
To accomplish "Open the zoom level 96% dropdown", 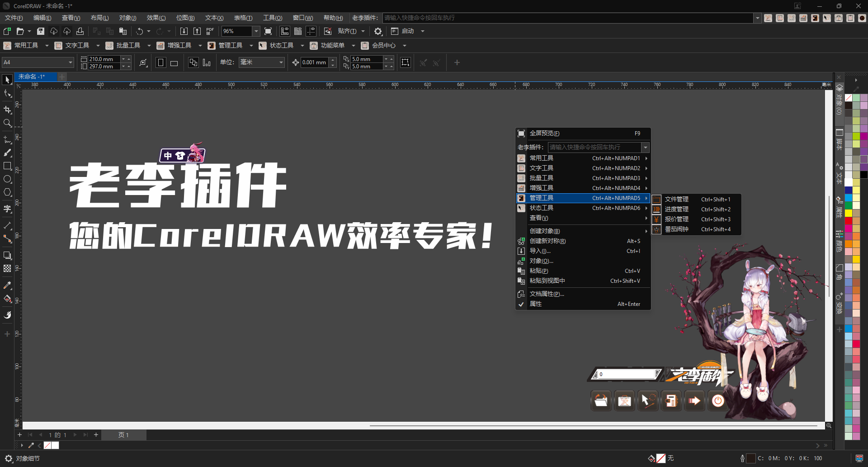I will (256, 31).
